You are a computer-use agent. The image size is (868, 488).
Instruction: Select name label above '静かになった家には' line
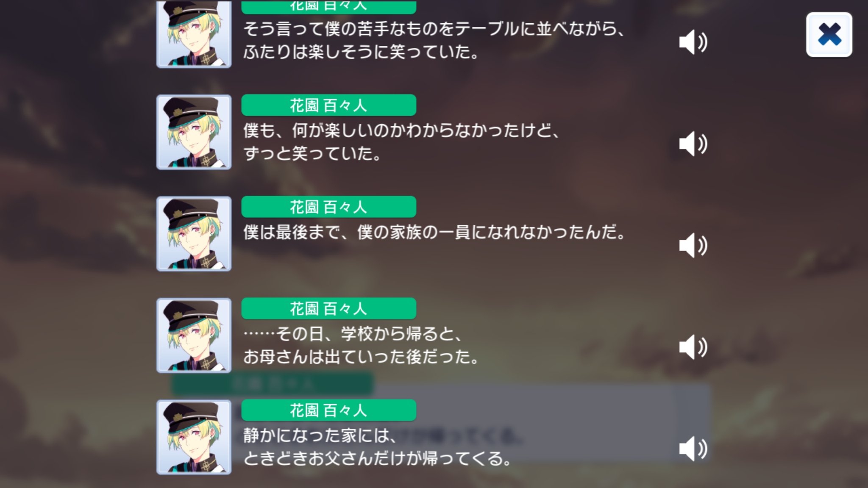[328, 410]
